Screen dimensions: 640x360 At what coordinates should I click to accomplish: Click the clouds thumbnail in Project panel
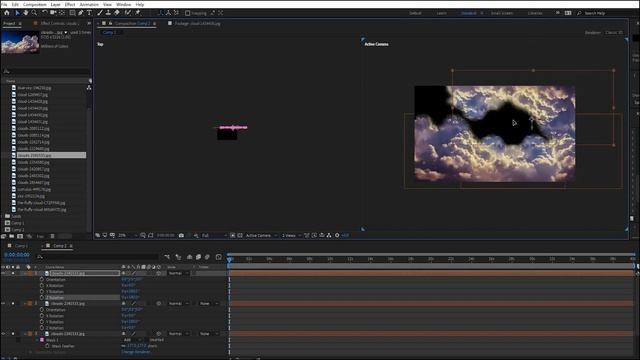[20, 42]
